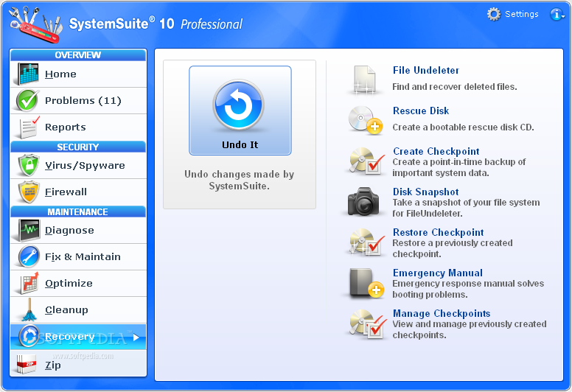This screenshot has width=572, height=392.
Task: Go to Fix & Maintain section
Action: coord(78,256)
